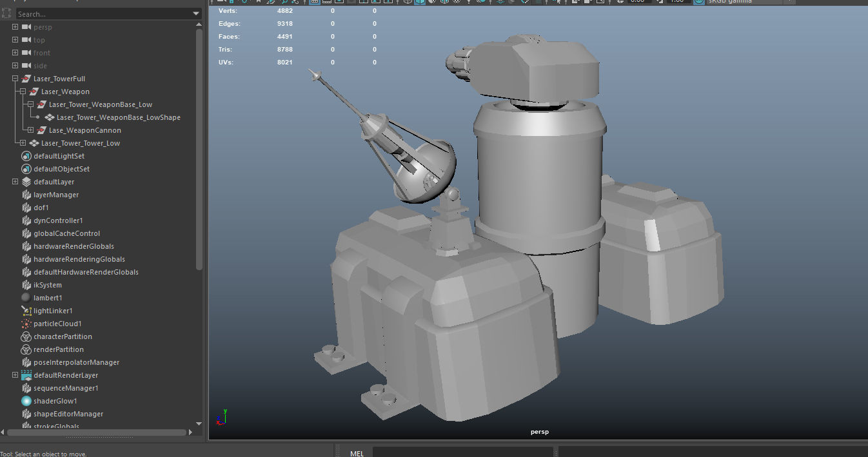The height and width of the screenshot is (457, 868).
Task: Click the Verts label in heads-up display
Action: tap(227, 11)
